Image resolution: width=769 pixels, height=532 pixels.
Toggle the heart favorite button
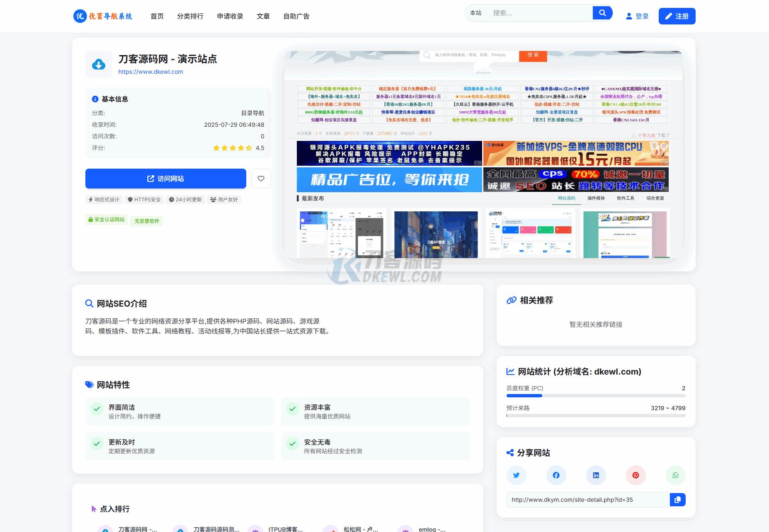261,179
